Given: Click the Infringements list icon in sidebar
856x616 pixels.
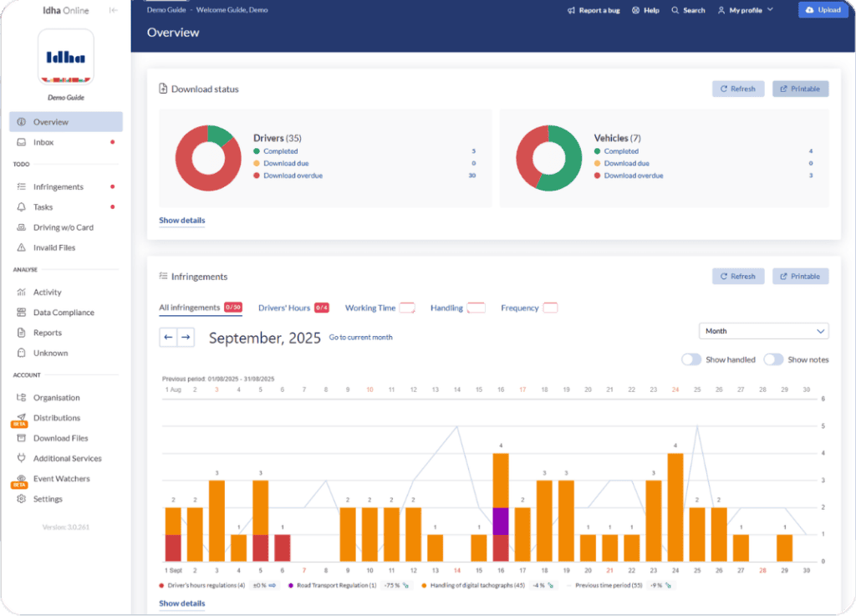Looking at the screenshot, I should pos(21,186).
